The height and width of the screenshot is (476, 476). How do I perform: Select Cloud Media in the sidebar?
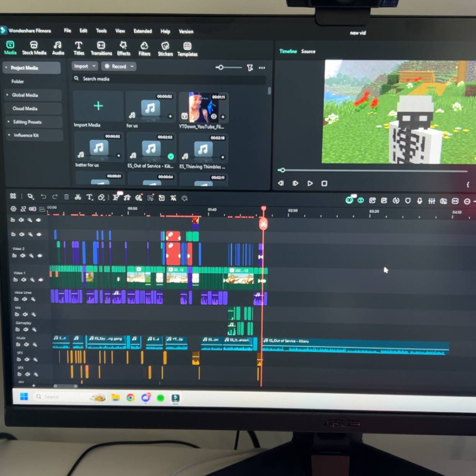point(25,108)
